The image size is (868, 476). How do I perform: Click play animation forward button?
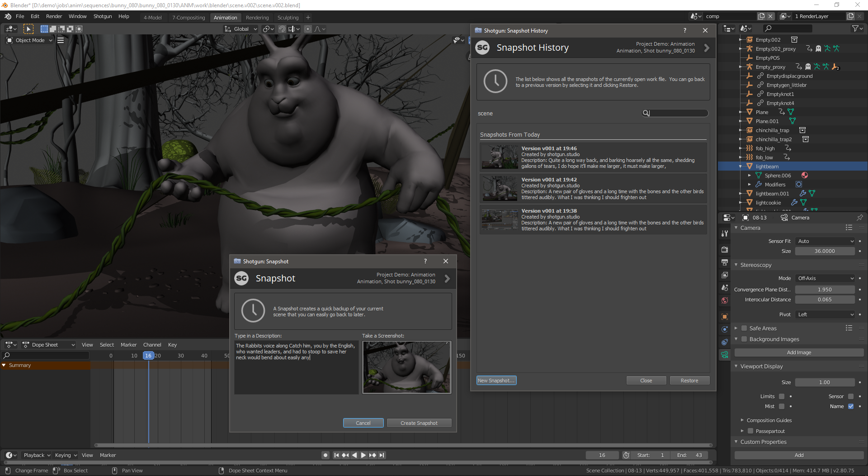tap(363, 455)
